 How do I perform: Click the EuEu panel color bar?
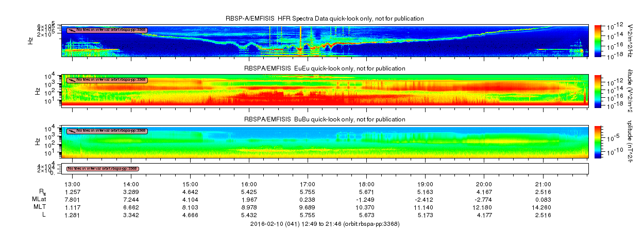pyautogui.click(x=598, y=91)
